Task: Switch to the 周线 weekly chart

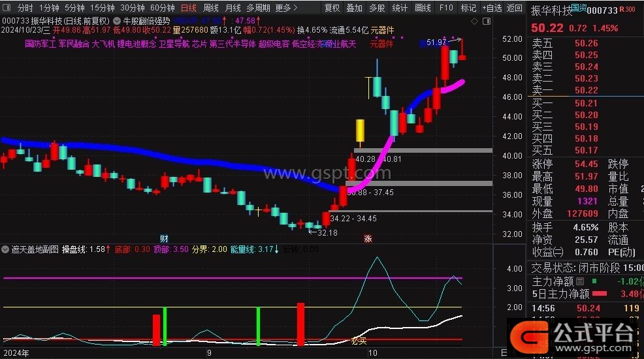Action: [x=211, y=8]
